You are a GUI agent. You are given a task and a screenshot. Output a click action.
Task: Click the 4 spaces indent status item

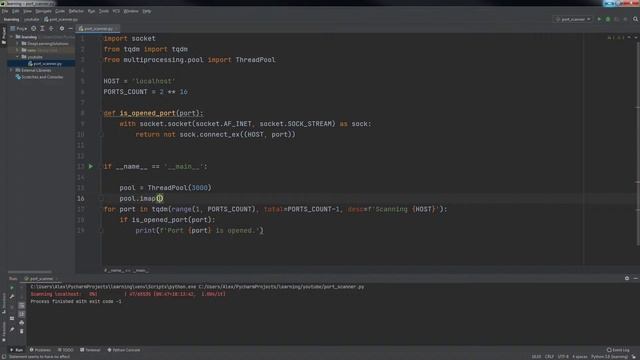[580, 357]
